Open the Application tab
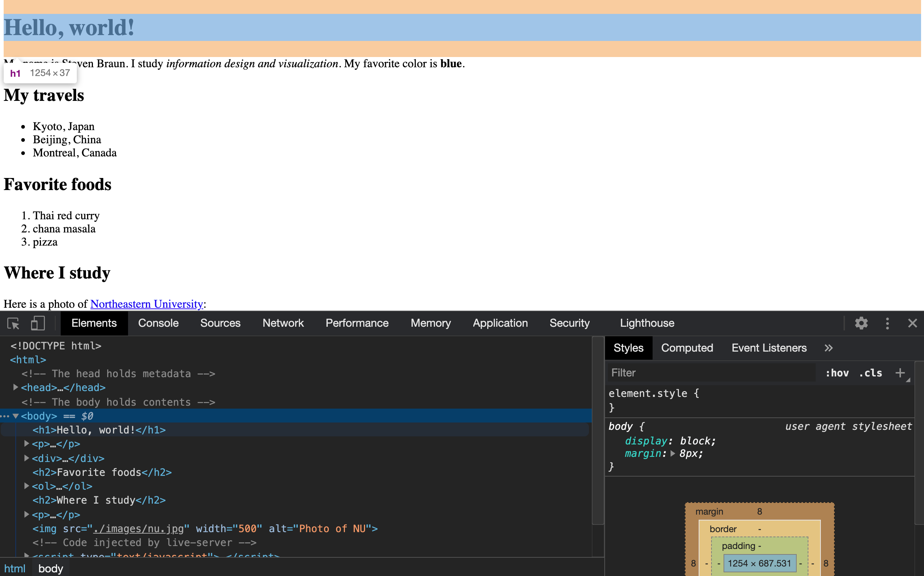Screen dimensions: 924x576 (x=500, y=323)
